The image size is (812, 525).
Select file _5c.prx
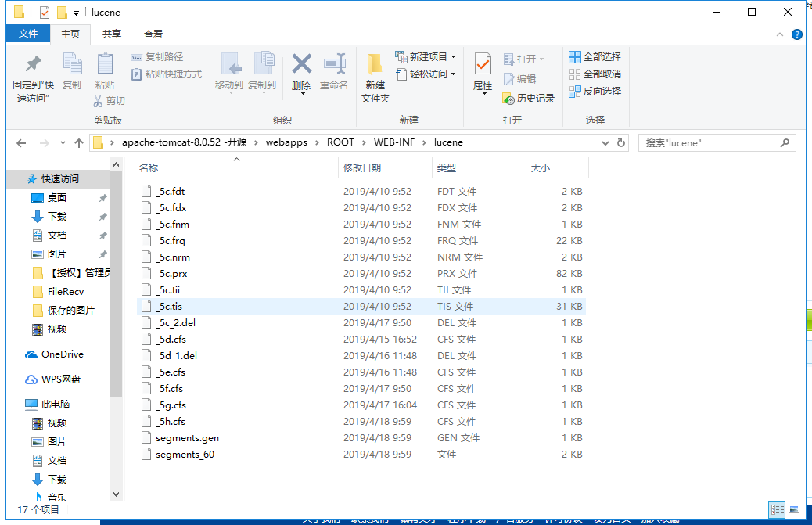click(361, 274)
